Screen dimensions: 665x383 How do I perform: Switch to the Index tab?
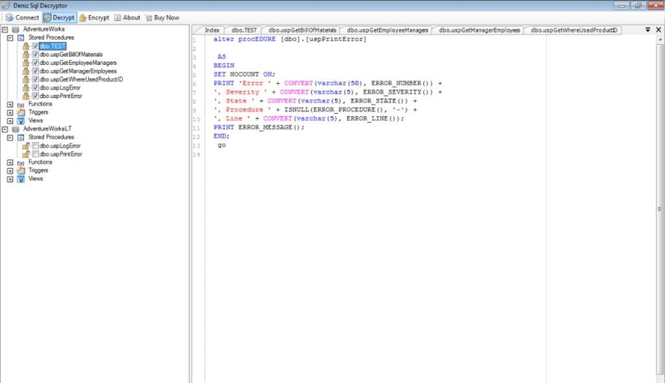tap(212, 30)
